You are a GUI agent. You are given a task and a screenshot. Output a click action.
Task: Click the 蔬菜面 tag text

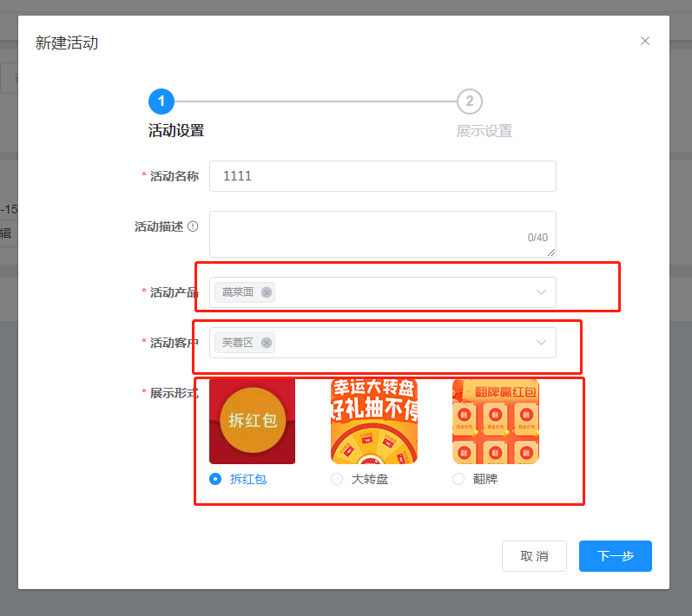tap(238, 292)
